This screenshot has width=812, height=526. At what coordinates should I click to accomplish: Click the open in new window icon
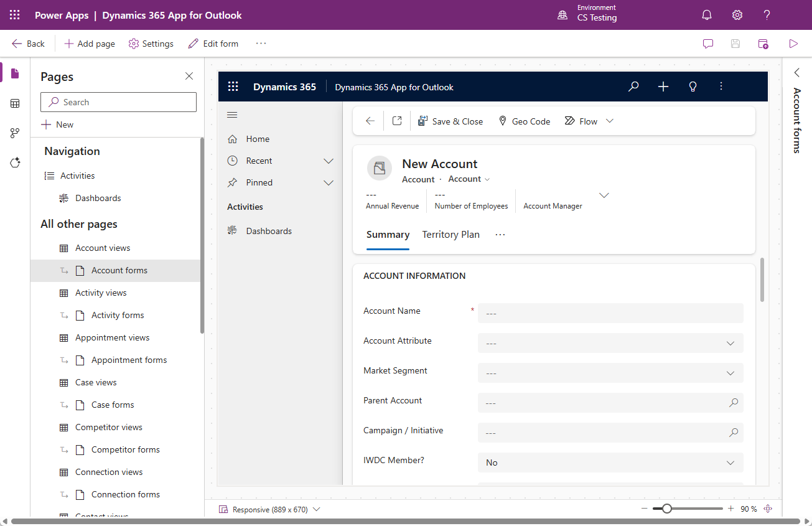tap(397, 121)
